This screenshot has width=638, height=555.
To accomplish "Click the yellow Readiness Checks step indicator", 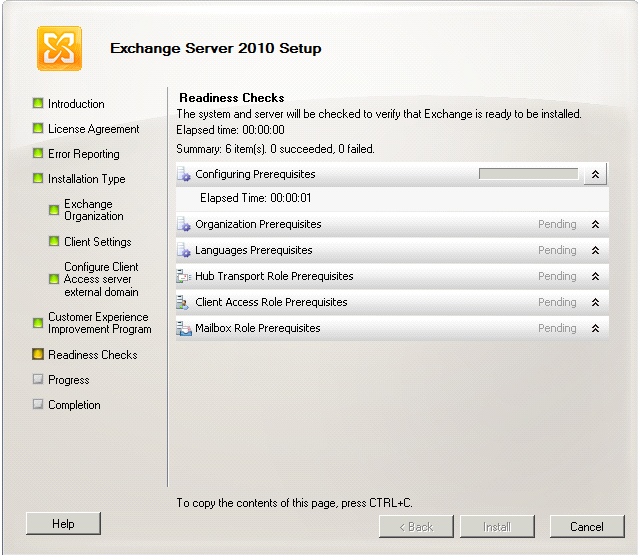I will (38, 354).
